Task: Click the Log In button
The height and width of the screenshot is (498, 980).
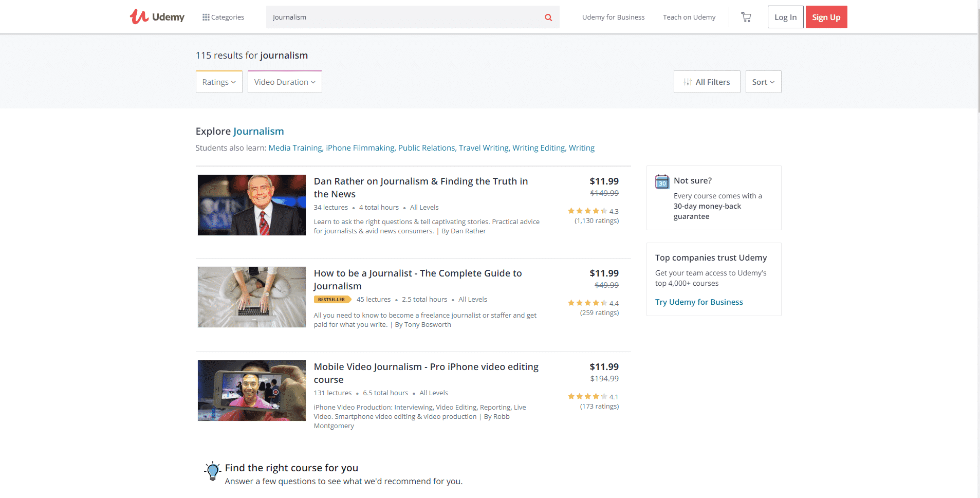Action: 785,17
